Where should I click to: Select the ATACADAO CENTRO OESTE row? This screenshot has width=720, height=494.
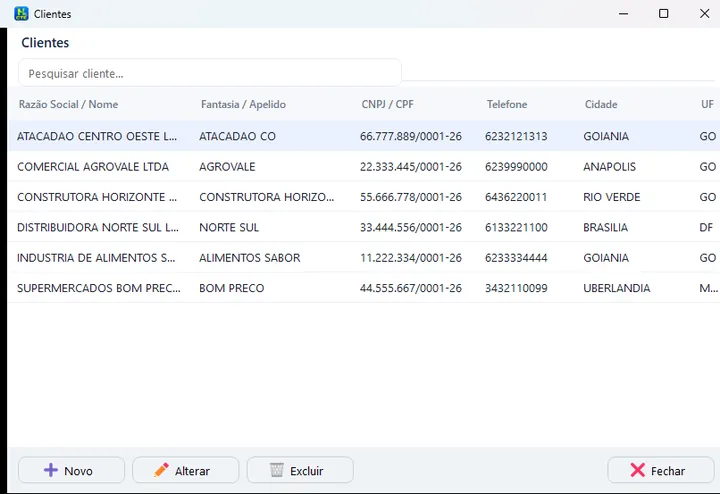click(x=364, y=136)
